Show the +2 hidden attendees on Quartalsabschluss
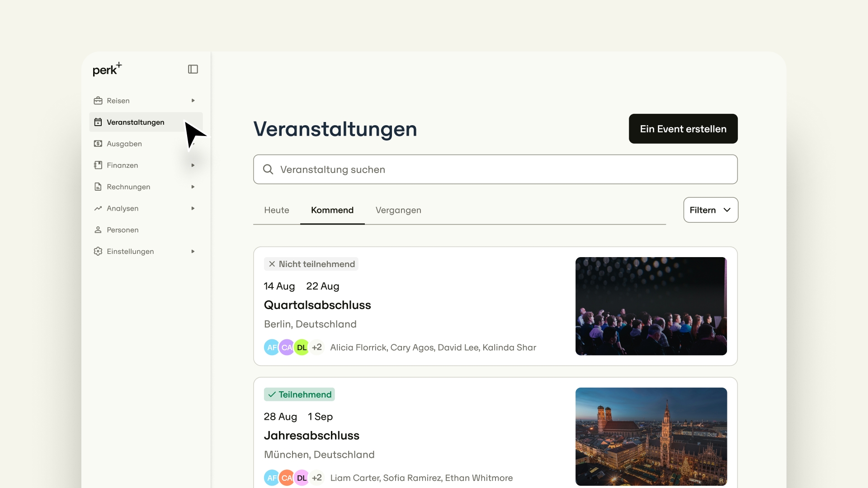868x488 pixels. 317,347
